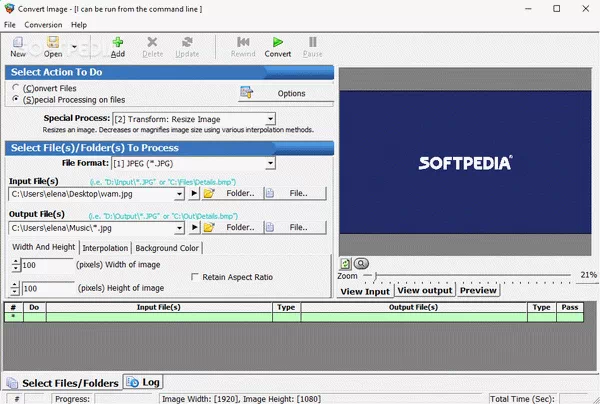The image size is (600, 404).
Task: Browse Output Folder.. button
Action: coord(232,228)
